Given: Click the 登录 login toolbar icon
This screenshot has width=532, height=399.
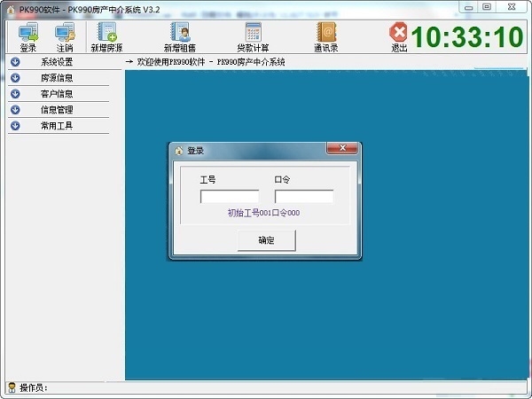Looking at the screenshot, I should pyautogui.click(x=28, y=37).
